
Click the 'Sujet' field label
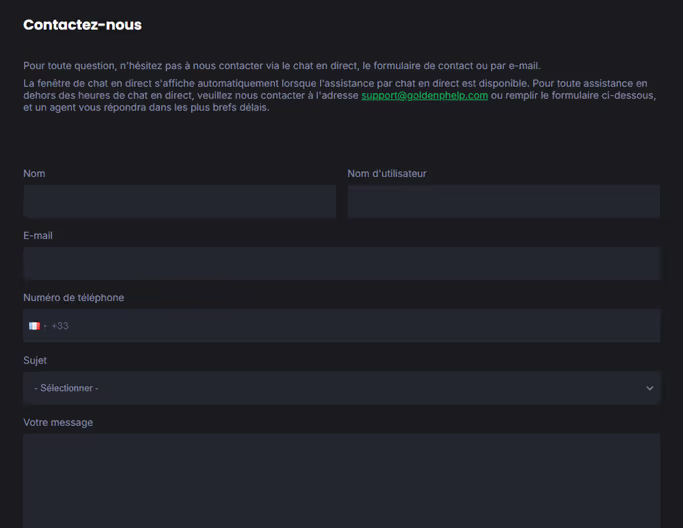35,360
